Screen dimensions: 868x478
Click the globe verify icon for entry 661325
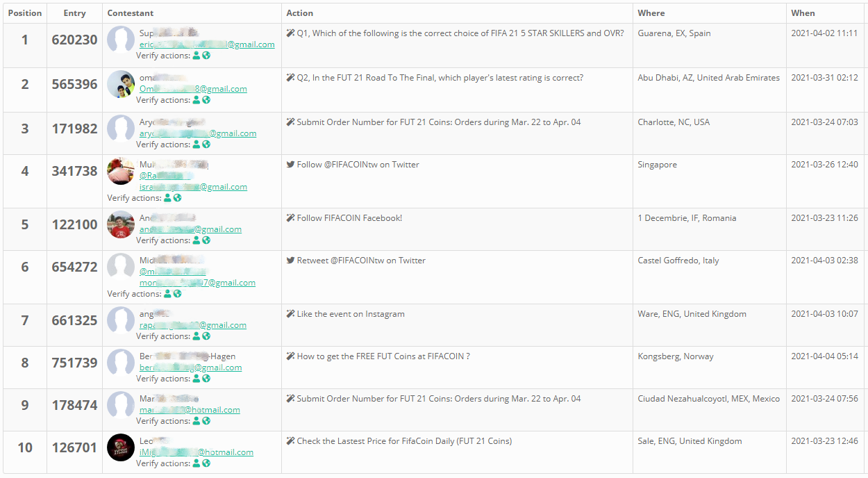(206, 336)
